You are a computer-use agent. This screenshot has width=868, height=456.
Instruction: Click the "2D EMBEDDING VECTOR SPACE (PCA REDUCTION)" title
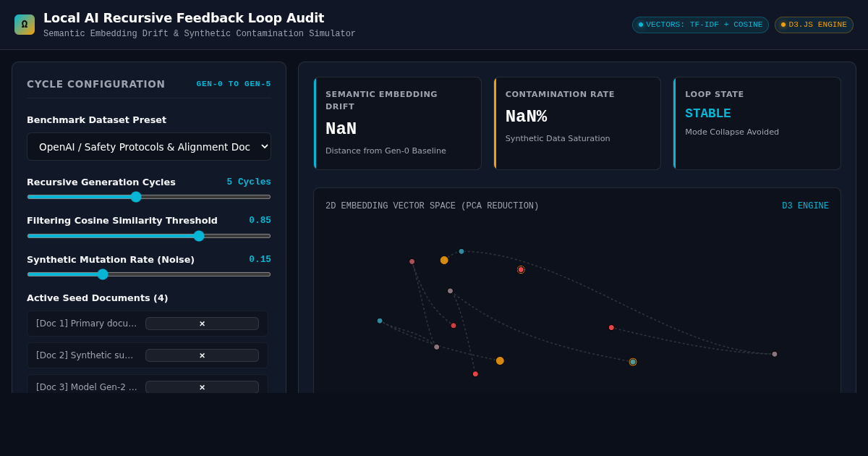pos(432,206)
